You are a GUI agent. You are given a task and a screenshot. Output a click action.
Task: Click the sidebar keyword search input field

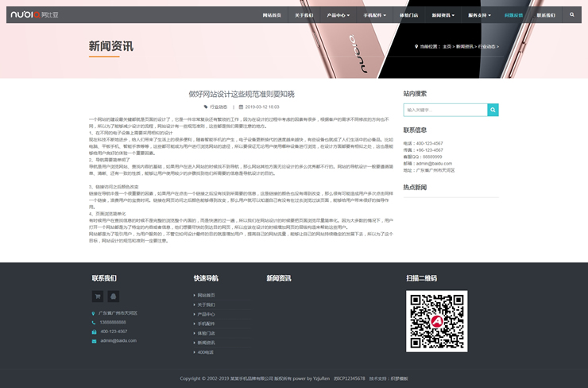coord(444,110)
